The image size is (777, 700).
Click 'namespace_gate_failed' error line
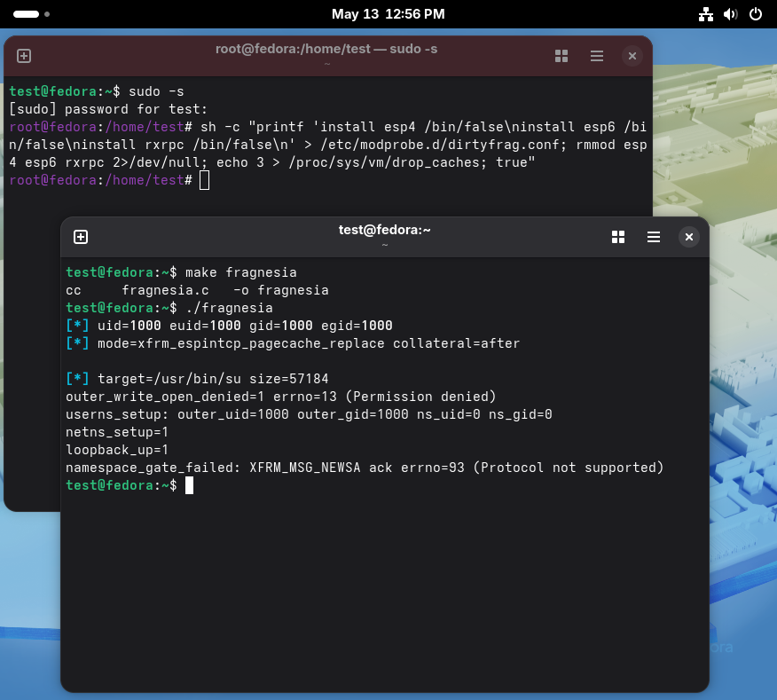(365, 468)
